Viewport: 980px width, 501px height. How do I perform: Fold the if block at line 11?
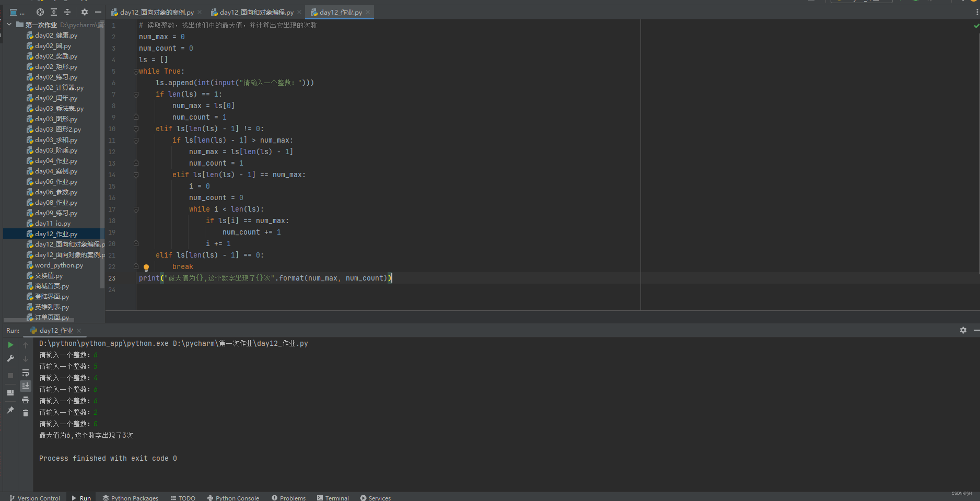(x=136, y=141)
